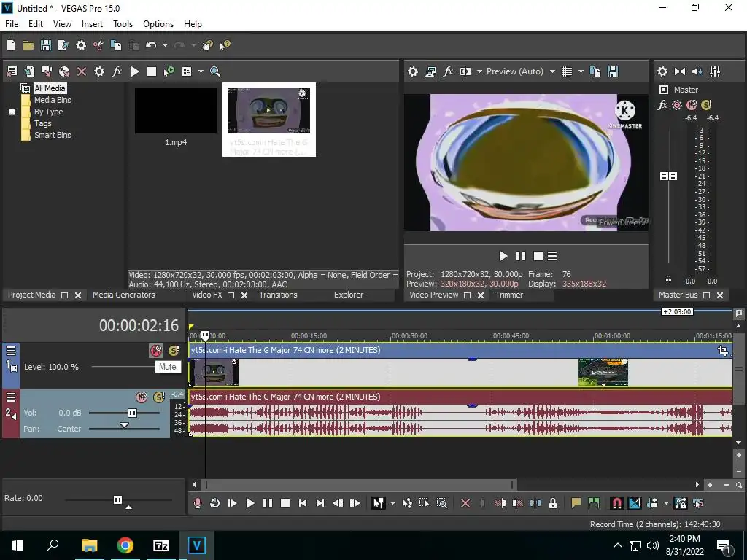Adjust the Master volume fader

(x=668, y=176)
